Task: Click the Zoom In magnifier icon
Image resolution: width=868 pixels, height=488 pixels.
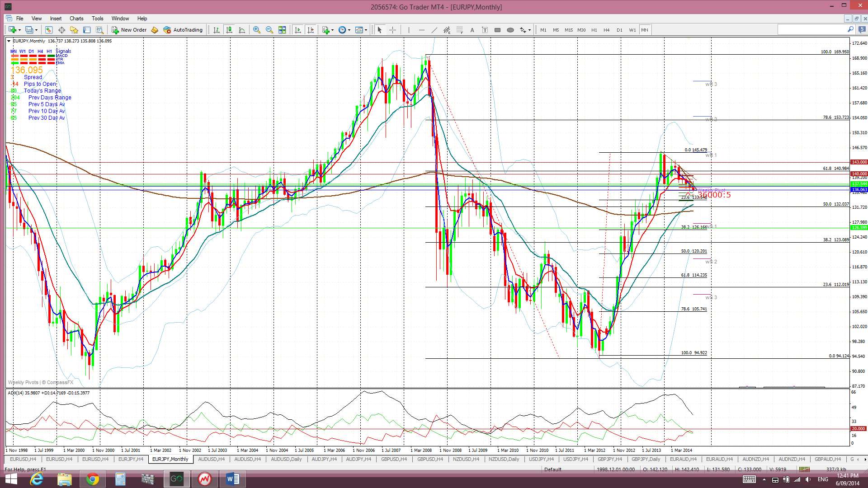Action: coord(256,30)
